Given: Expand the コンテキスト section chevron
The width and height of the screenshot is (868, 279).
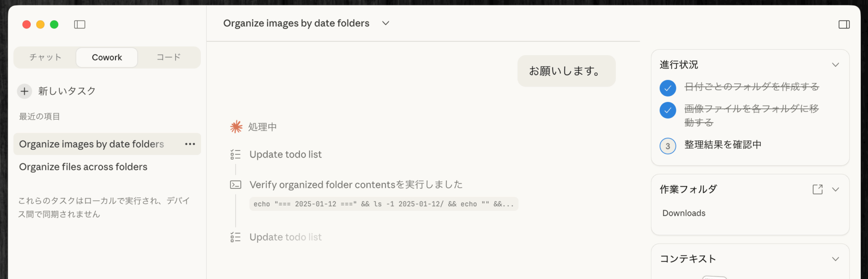Looking at the screenshot, I should (x=835, y=259).
